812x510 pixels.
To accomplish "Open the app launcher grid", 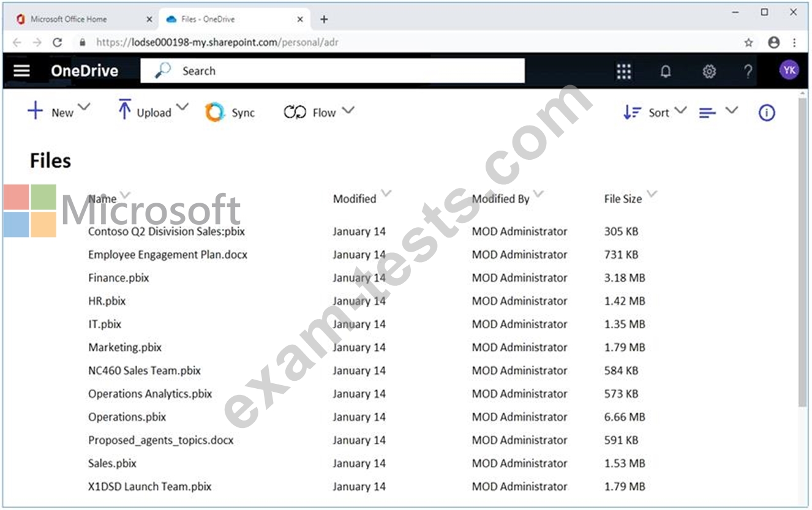I will tap(623, 72).
